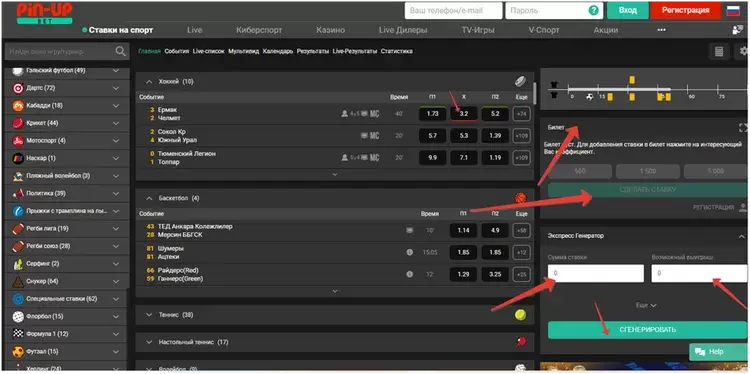The height and width of the screenshot is (374, 750).
Task: Open the Live tab
Action: (x=195, y=30)
